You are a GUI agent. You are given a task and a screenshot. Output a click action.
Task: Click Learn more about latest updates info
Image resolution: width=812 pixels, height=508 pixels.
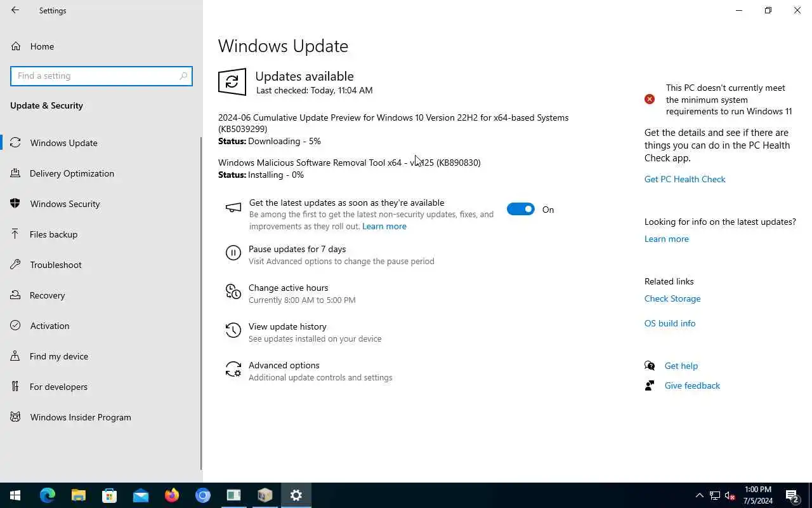666,239
